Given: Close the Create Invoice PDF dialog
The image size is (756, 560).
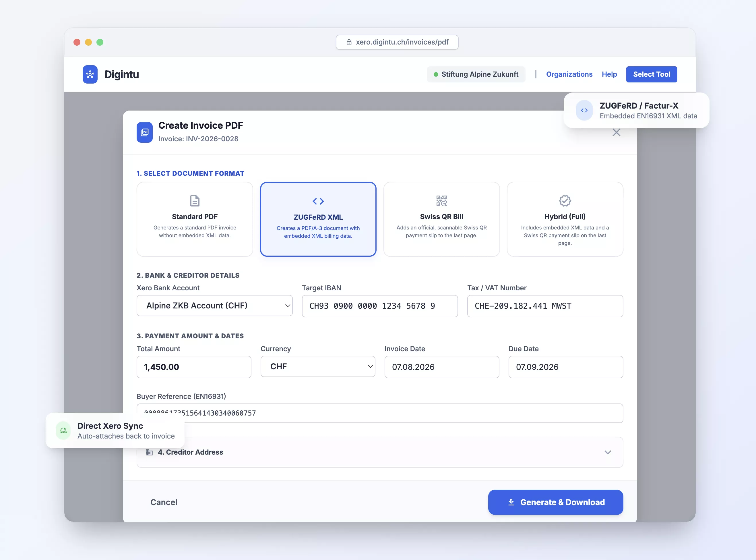Looking at the screenshot, I should pos(616,133).
